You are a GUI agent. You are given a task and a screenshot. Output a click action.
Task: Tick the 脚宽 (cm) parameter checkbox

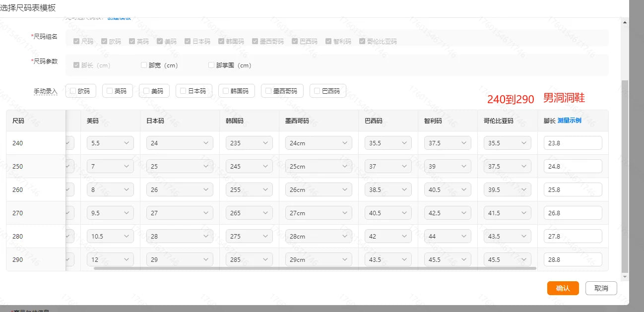click(x=144, y=65)
